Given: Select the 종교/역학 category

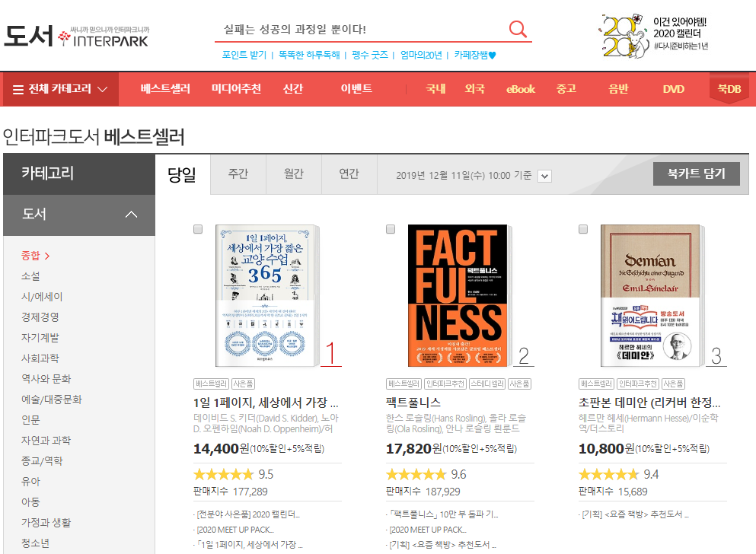Looking at the screenshot, I should point(42,461).
